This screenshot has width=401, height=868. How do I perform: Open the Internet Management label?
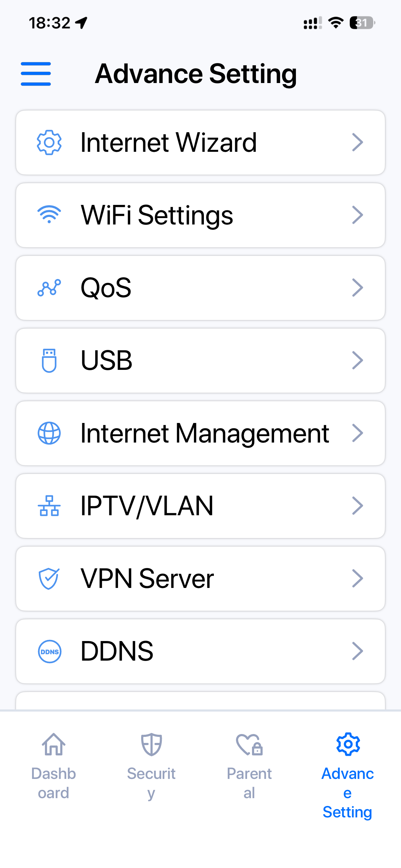[x=205, y=433]
